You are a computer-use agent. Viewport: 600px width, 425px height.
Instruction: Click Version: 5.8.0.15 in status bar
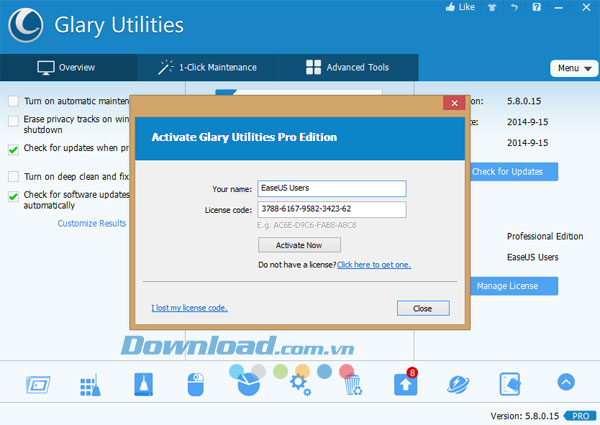[x=525, y=416]
